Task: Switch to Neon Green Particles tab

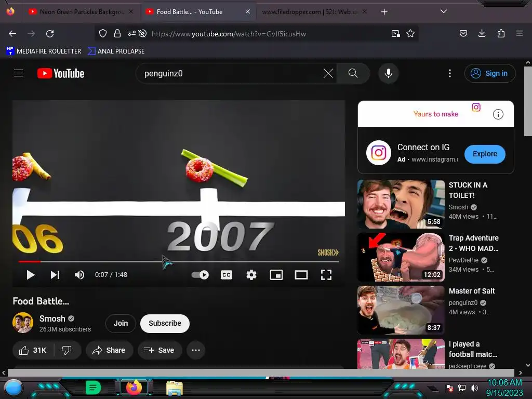Action: point(82,12)
